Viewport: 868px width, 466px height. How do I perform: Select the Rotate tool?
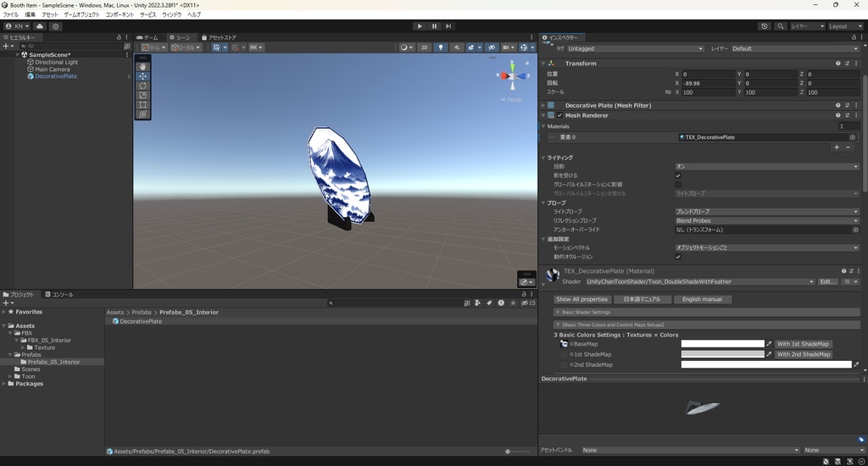142,86
